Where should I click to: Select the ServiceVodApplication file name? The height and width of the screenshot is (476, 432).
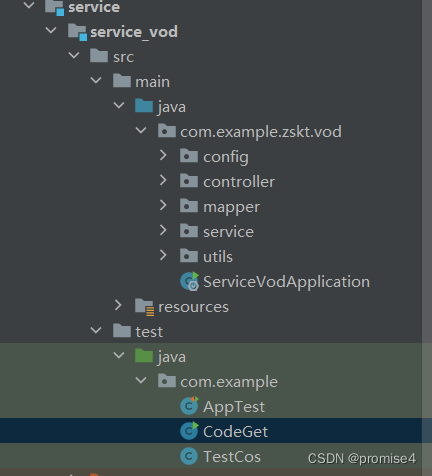pos(287,282)
